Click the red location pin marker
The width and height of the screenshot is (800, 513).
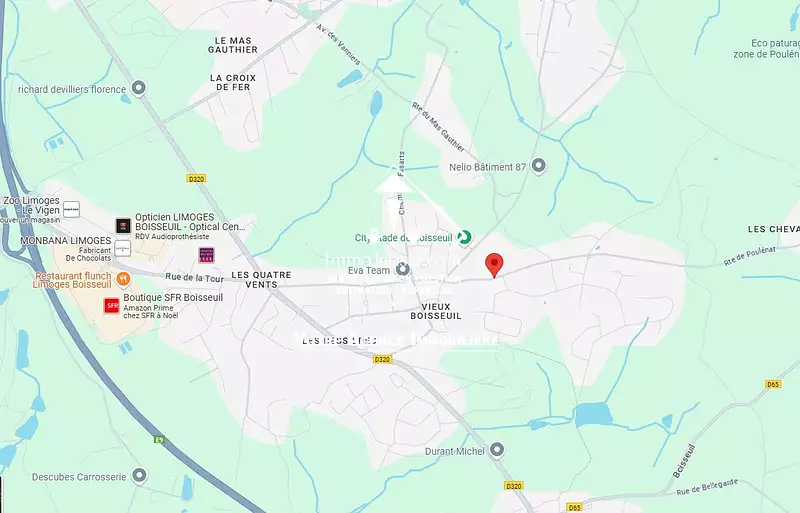coord(494,265)
